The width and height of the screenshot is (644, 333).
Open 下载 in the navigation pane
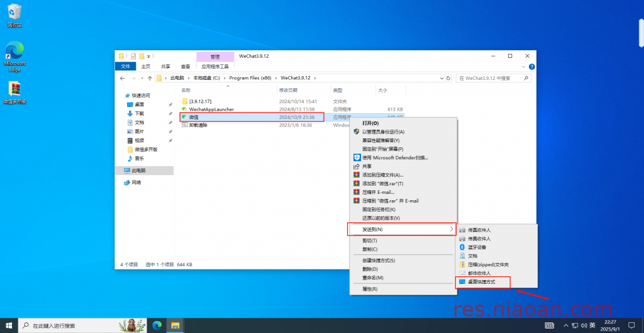click(139, 113)
